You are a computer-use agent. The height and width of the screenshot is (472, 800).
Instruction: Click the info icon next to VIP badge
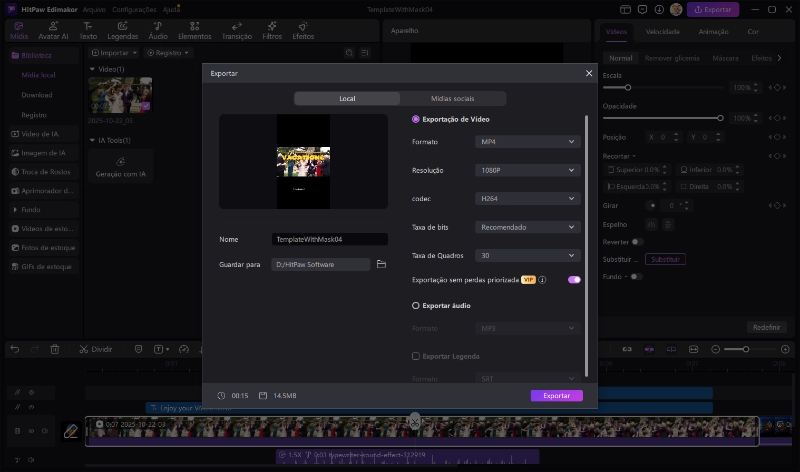[x=542, y=280]
